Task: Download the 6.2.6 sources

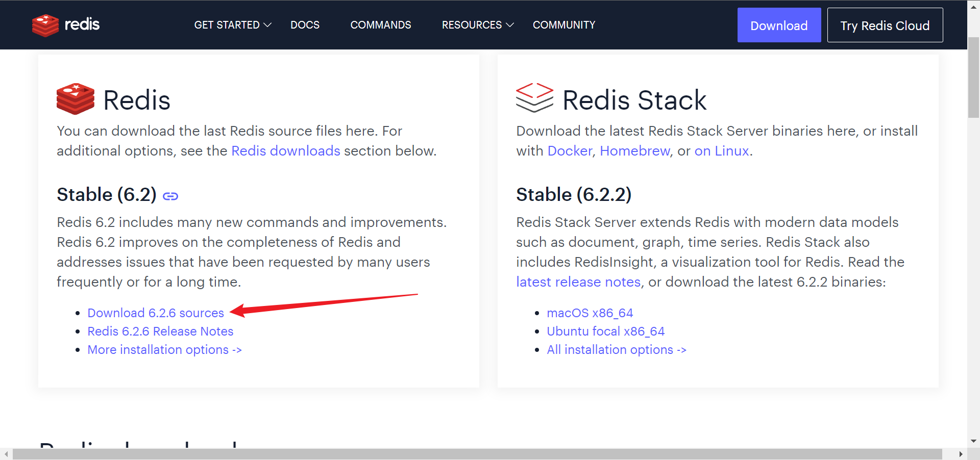Action: click(156, 313)
